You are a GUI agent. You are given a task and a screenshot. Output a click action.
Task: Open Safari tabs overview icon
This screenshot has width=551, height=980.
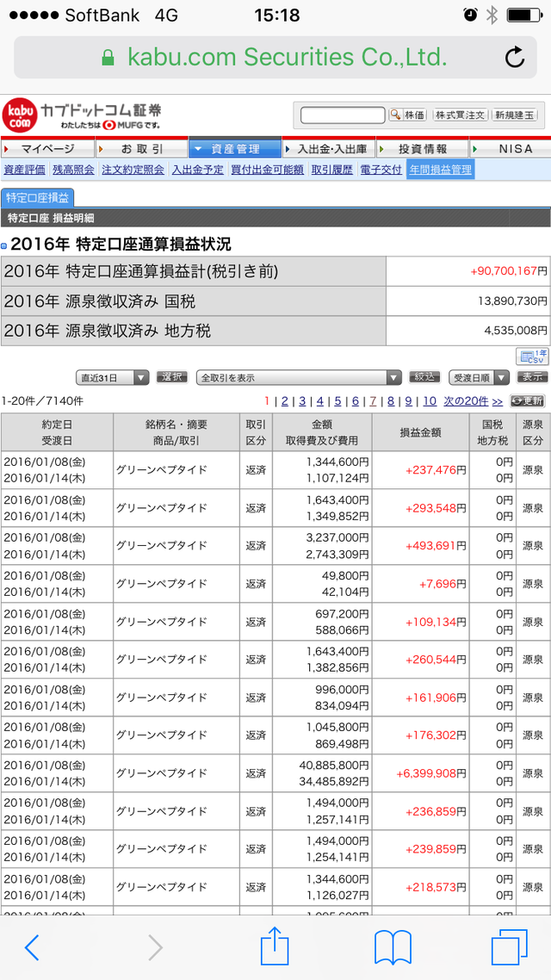tap(509, 947)
